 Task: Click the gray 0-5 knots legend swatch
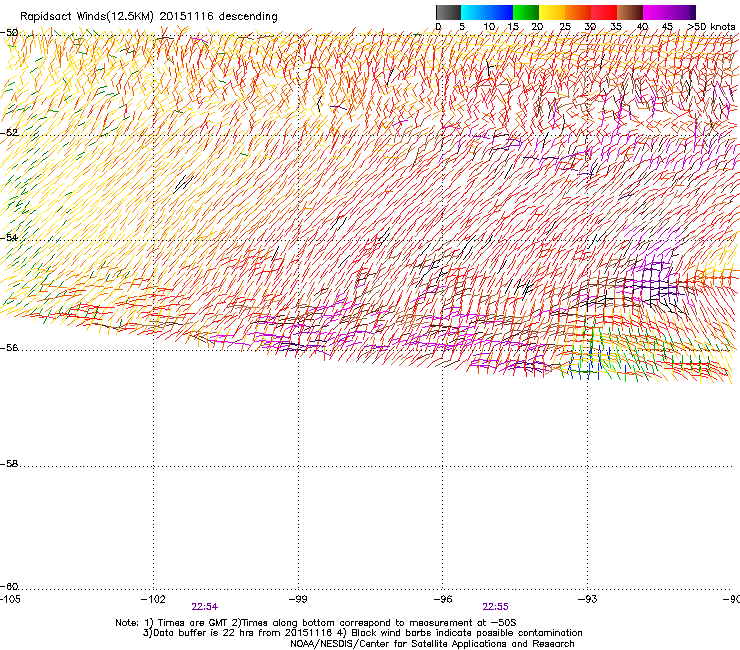pos(448,12)
